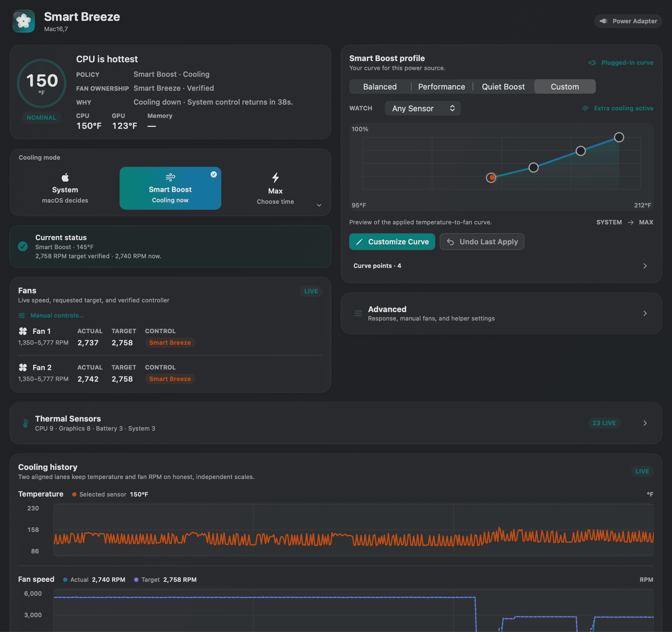
Task: Click the blue Actual legend dot
Action: (x=65, y=580)
